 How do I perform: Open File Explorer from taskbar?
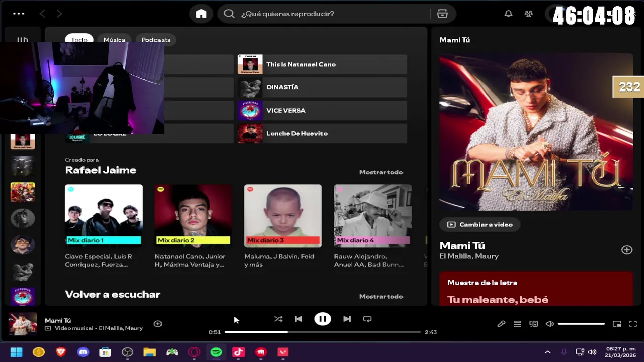pos(149,352)
